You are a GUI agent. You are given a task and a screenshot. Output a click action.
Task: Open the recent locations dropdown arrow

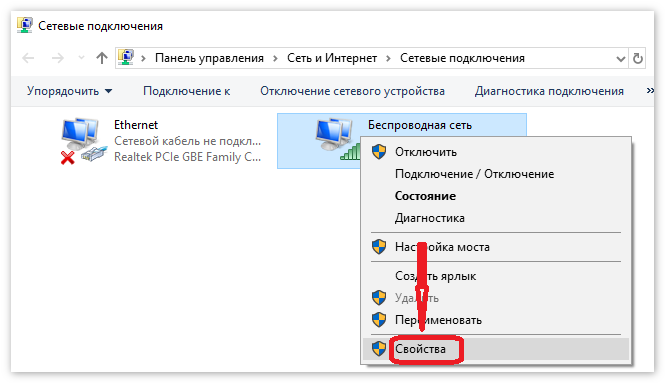click(81, 58)
